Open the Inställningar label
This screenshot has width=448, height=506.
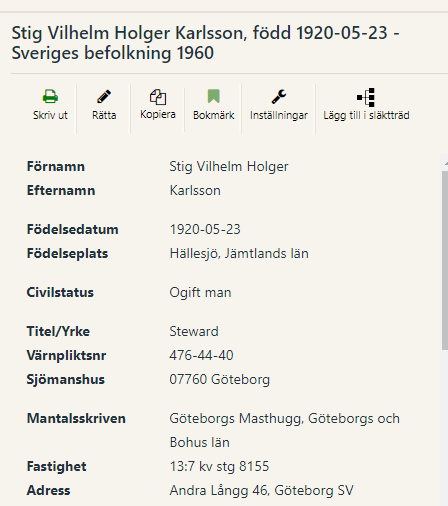click(279, 115)
